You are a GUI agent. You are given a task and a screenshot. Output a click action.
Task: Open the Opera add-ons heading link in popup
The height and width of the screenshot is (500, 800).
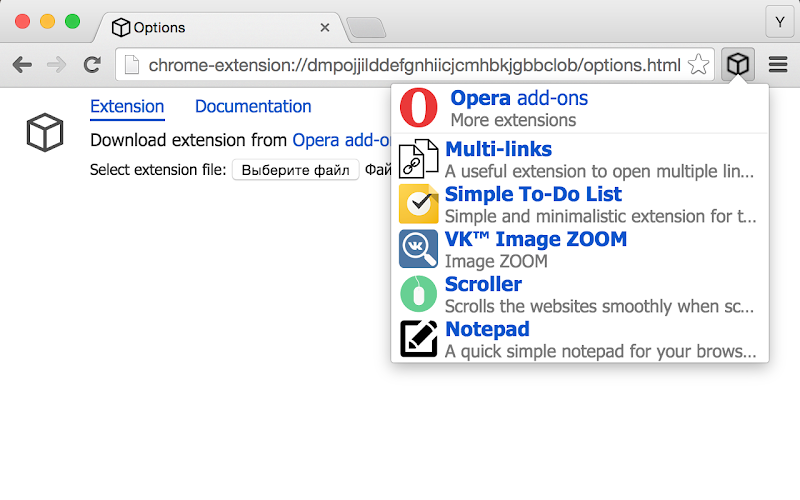pos(519,98)
